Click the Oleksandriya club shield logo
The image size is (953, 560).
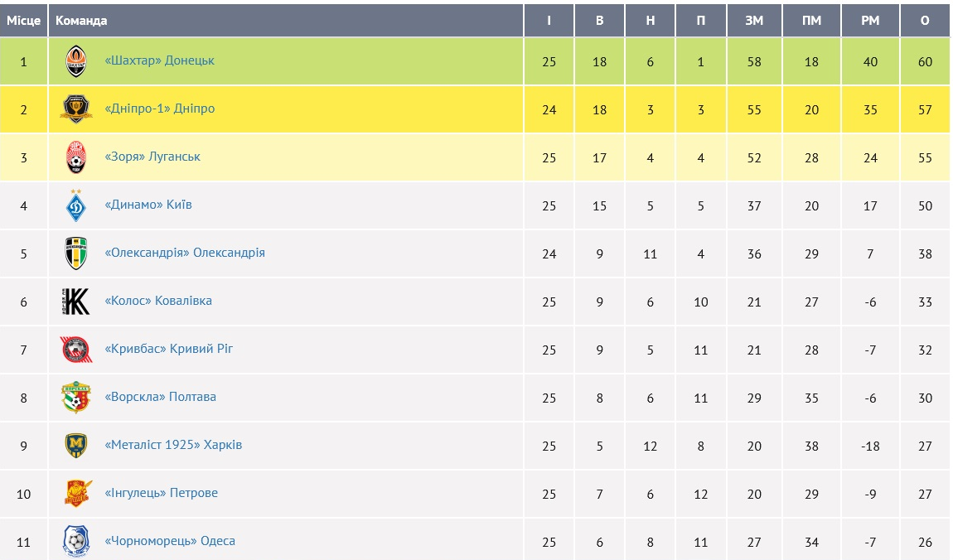pyautogui.click(x=76, y=253)
